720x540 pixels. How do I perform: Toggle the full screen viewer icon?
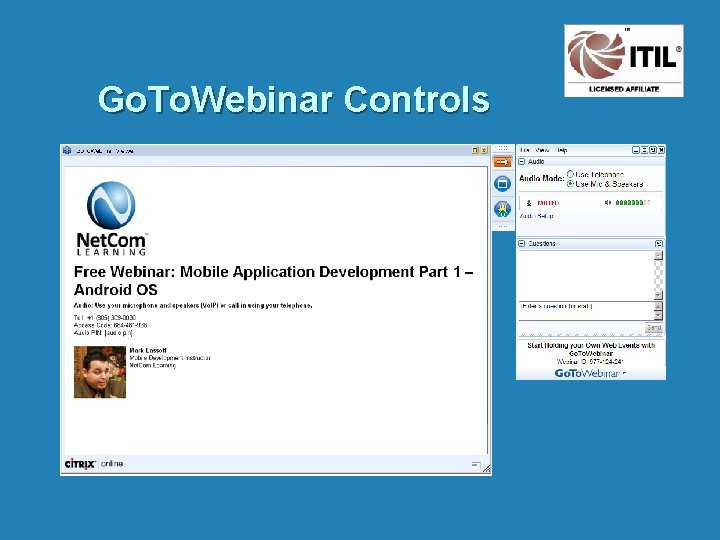tap(502, 184)
